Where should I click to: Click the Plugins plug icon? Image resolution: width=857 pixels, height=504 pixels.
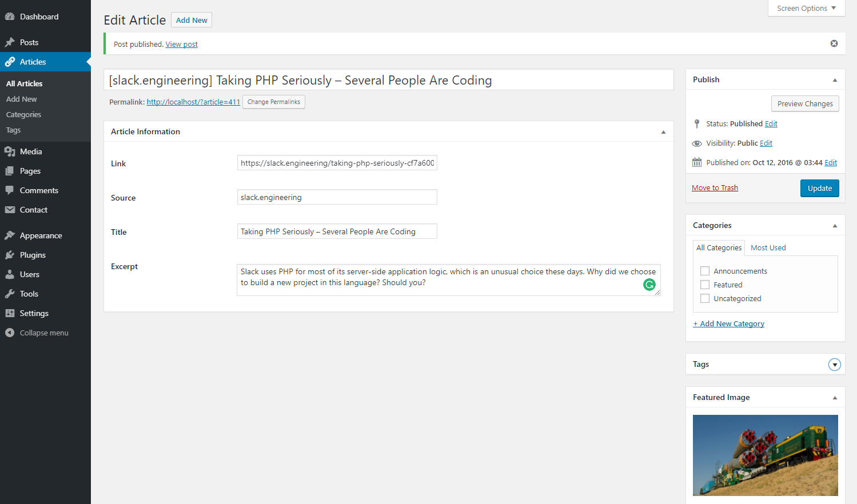pyautogui.click(x=10, y=255)
